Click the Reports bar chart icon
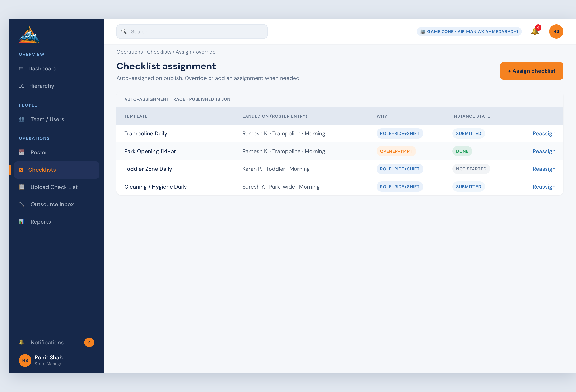Screen dimensions: 576x392 tap(22, 222)
